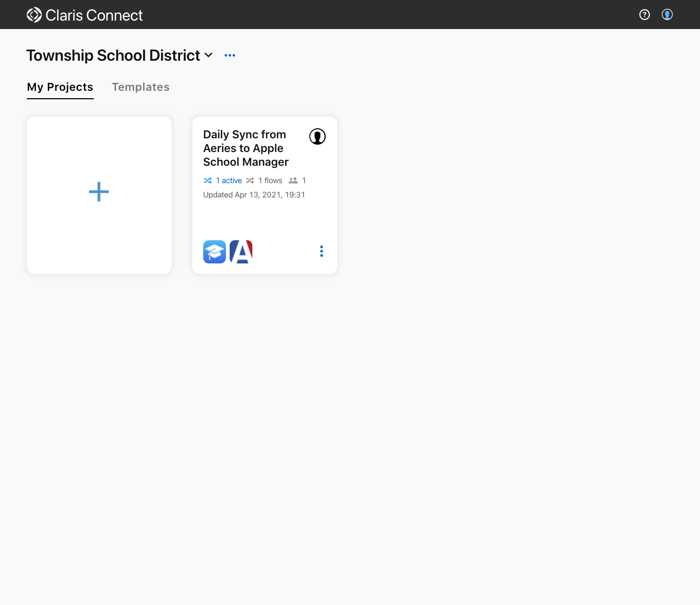Viewport: 700px width, 605px height.
Task: Open the 1 active flows link
Action: pos(230,180)
